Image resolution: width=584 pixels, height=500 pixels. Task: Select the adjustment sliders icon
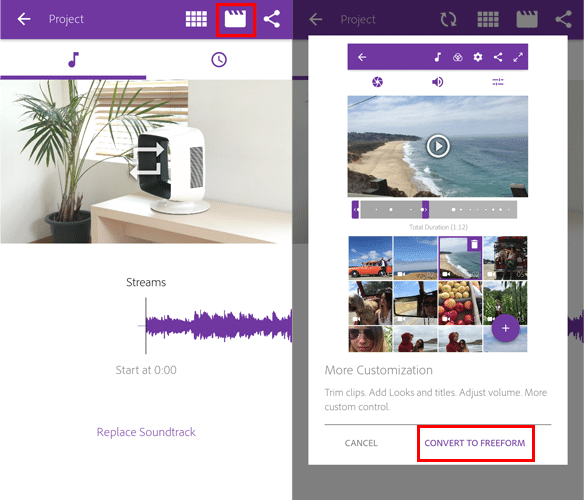(x=498, y=82)
